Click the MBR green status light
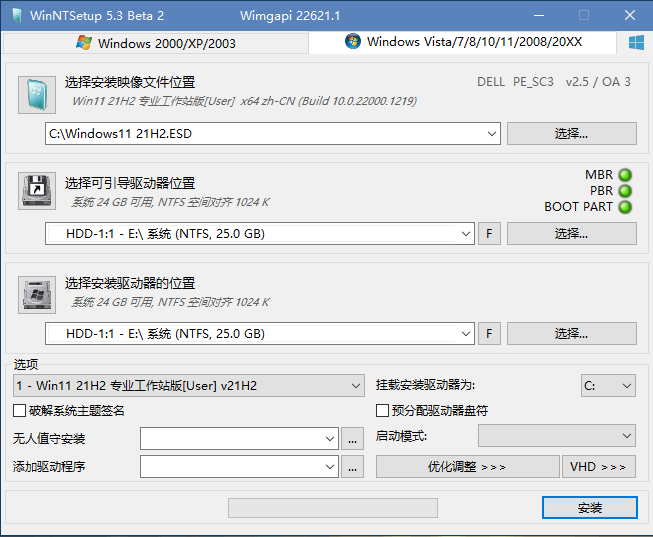The image size is (653, 537). pos(625,175)
